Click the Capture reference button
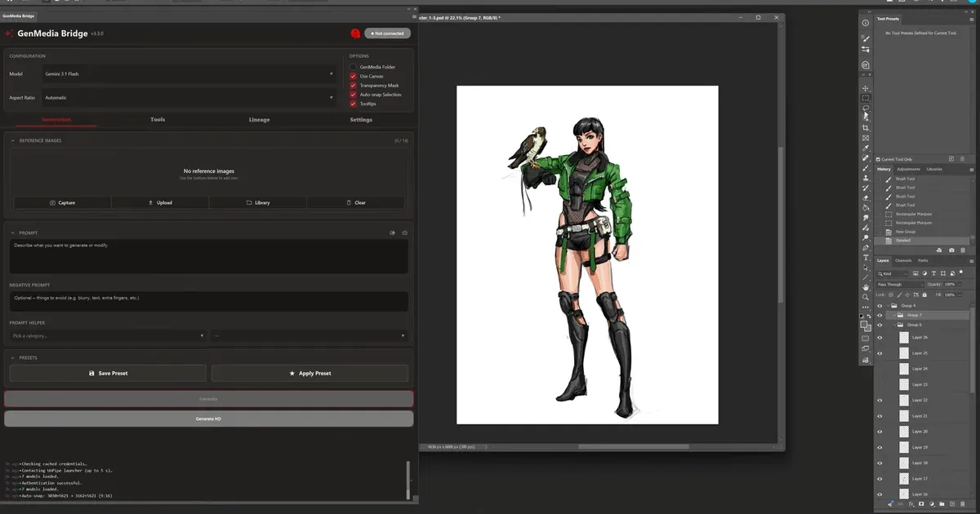This screenshot has width=980, height=514. point(62,202)
